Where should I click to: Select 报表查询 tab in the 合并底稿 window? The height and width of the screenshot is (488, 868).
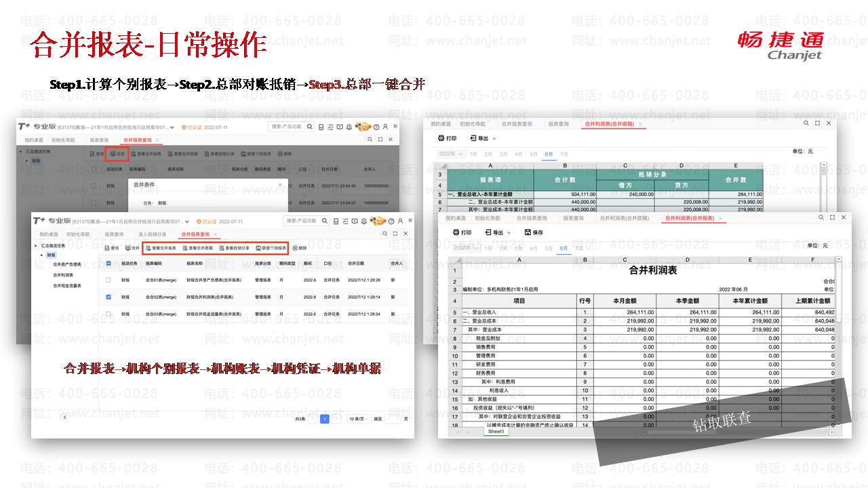pyautogui.click(x=557, y=123)
